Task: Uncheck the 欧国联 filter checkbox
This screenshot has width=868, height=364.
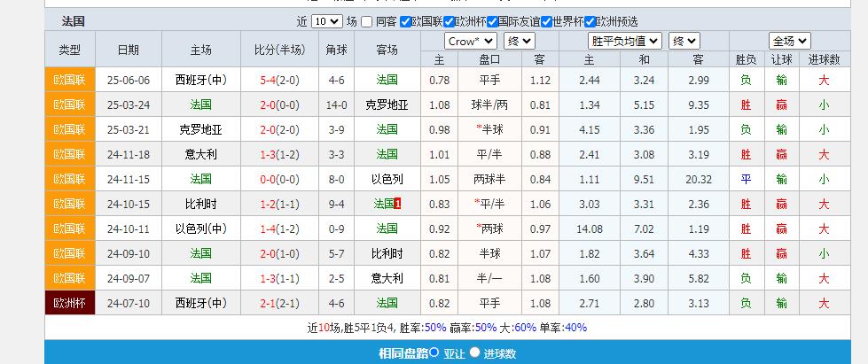Action: [406, 21]
